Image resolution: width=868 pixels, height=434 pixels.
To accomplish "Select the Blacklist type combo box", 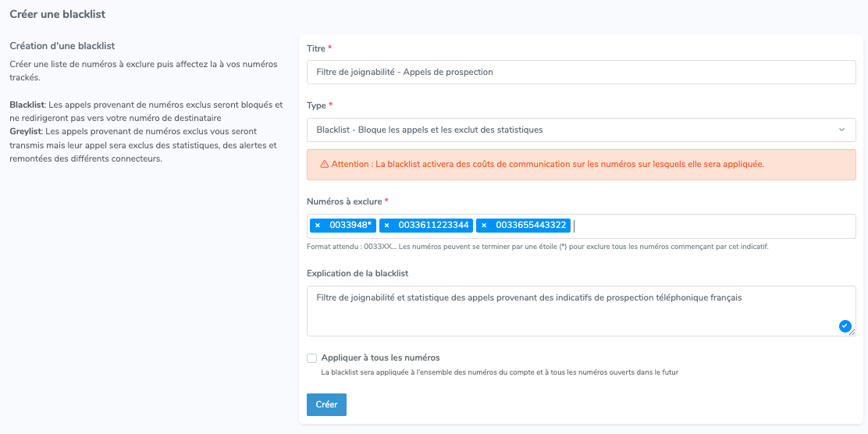I will pyautogui.click(x=582, y=130).
